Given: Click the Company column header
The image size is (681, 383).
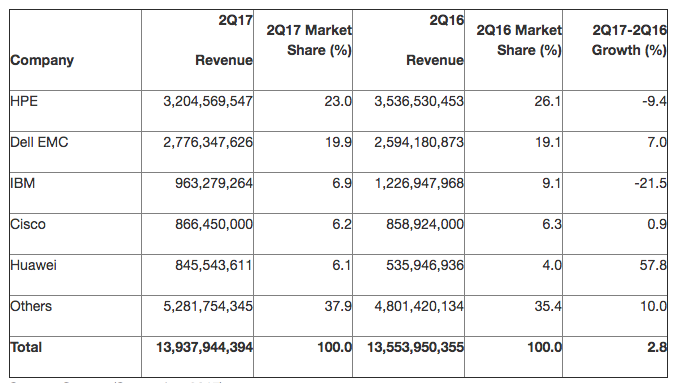Looking at the screenshot, I should (x=42, y=60).
